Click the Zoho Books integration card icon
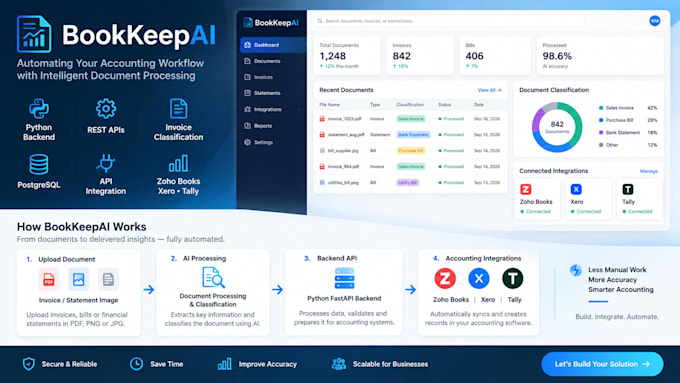The height and width of the screenshot is (383, 680). (526, 189)
